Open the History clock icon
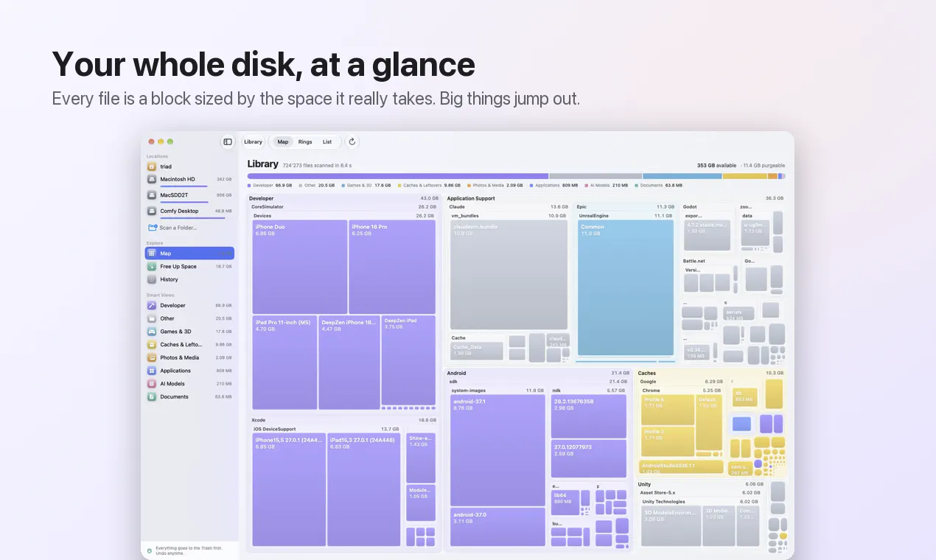Viewport: 936px width, 560px height. (x=152, y=279)
